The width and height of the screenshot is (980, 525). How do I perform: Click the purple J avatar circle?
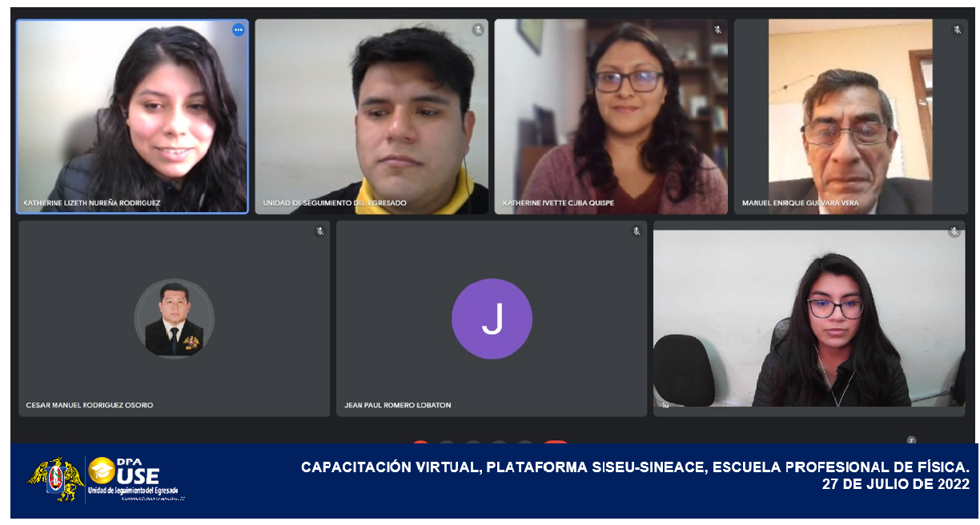pos(492,319)
